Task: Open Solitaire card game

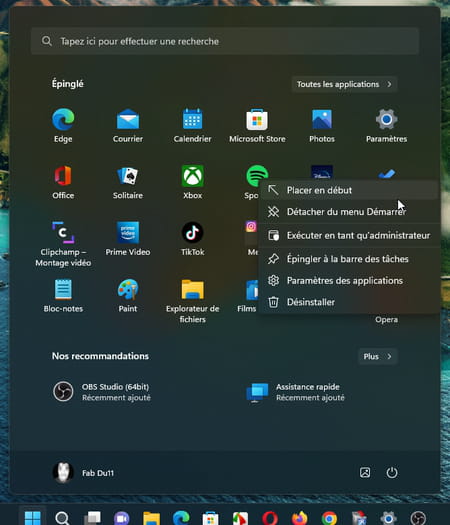Action: pos(128,182)
